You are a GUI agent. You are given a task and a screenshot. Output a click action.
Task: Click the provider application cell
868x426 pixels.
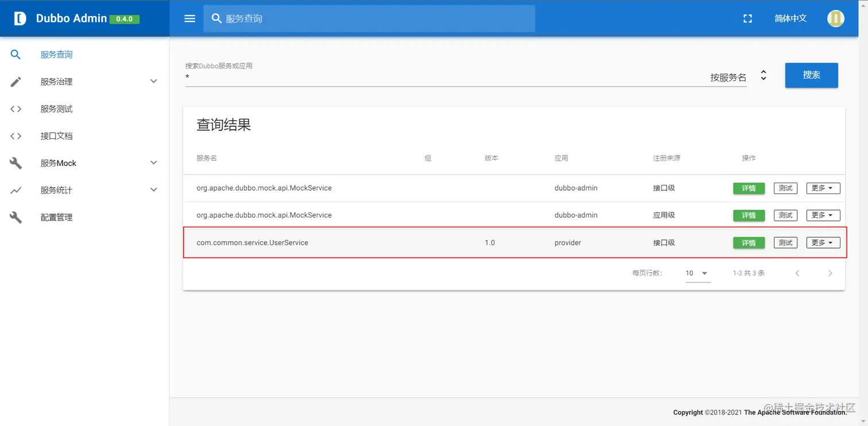[568, 243]
